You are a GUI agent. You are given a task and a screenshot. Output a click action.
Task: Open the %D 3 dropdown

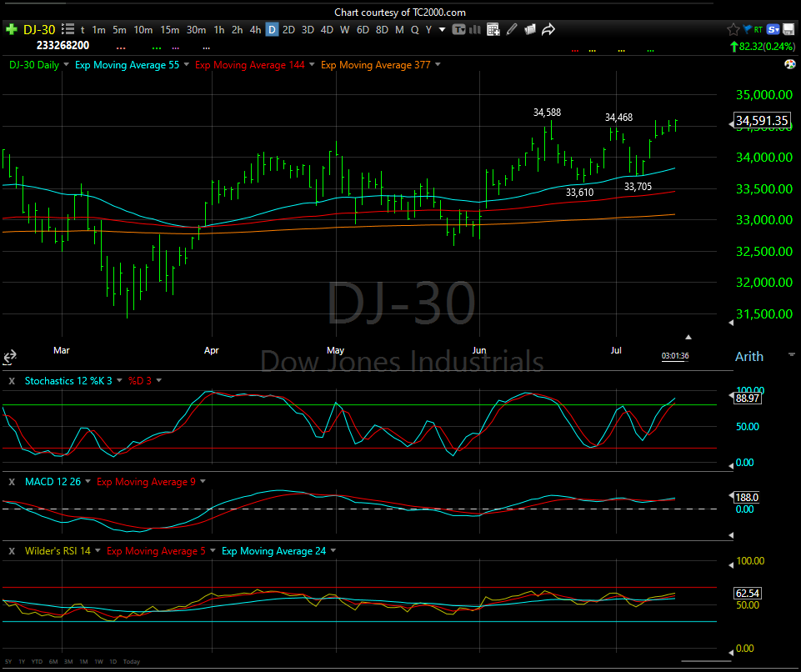tap(159, 381)
